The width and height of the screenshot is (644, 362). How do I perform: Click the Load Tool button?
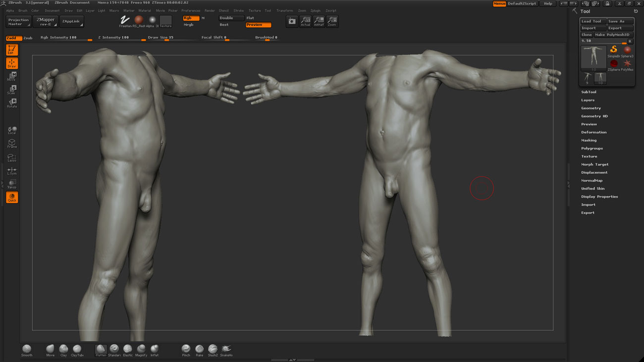[x=593, y=21]
